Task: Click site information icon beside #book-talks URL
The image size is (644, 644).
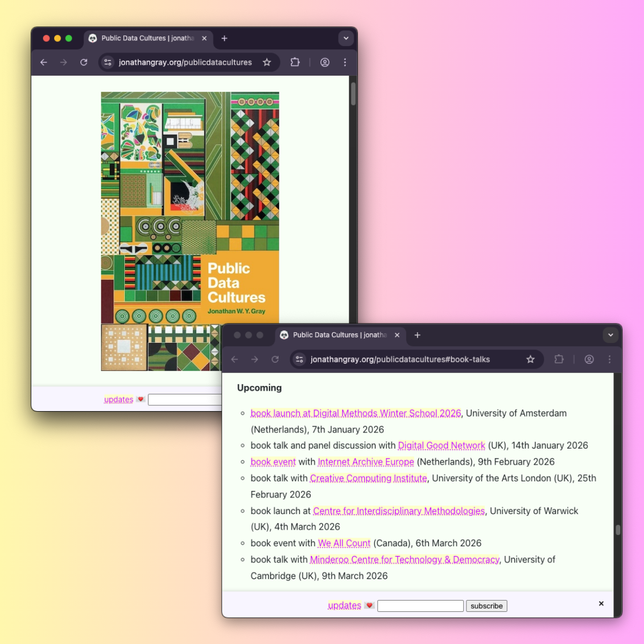Action: pyautogui.click(x=299, y=359)
